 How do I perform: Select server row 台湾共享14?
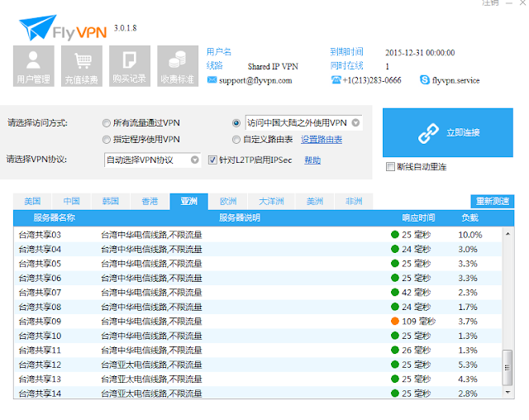258,393
